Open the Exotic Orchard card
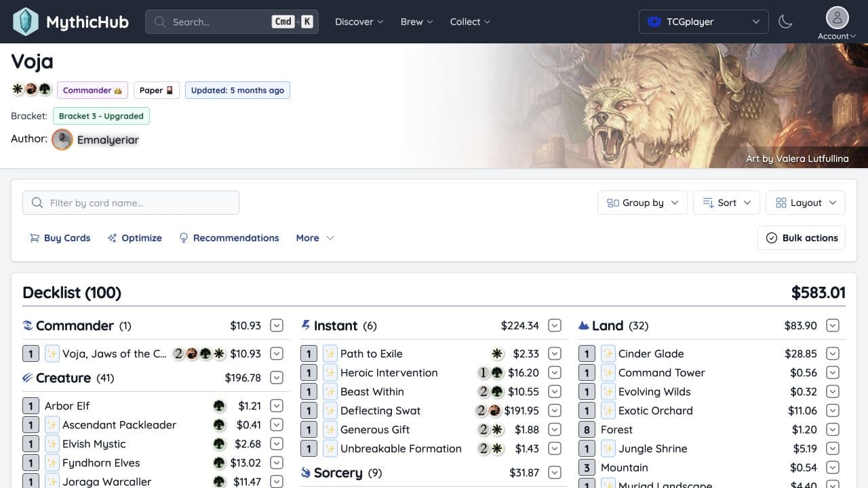Image resolution: width=868 pixels, height=488 pixels. click(x=656, y=411)
